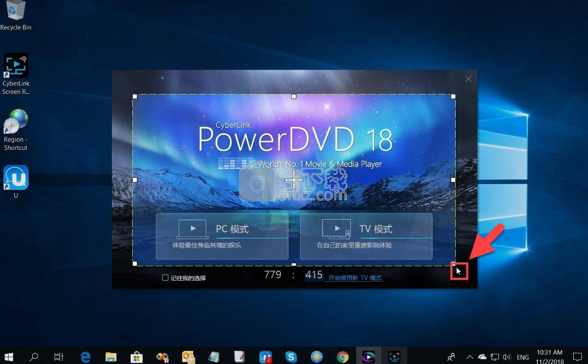Open Microsoft Store from the taskbar
Screen dimensions: 588x364
click(136, 356)
